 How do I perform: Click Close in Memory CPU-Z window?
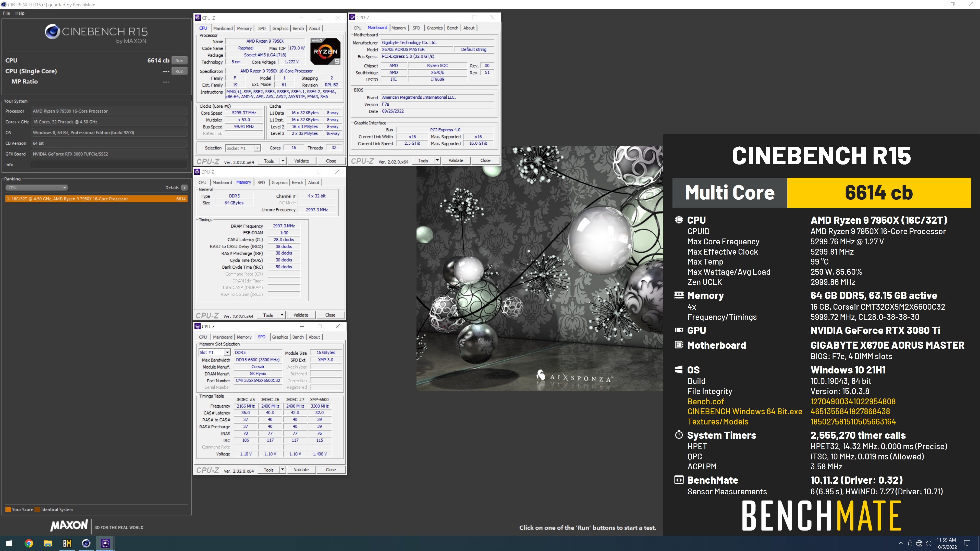(330, 315)
